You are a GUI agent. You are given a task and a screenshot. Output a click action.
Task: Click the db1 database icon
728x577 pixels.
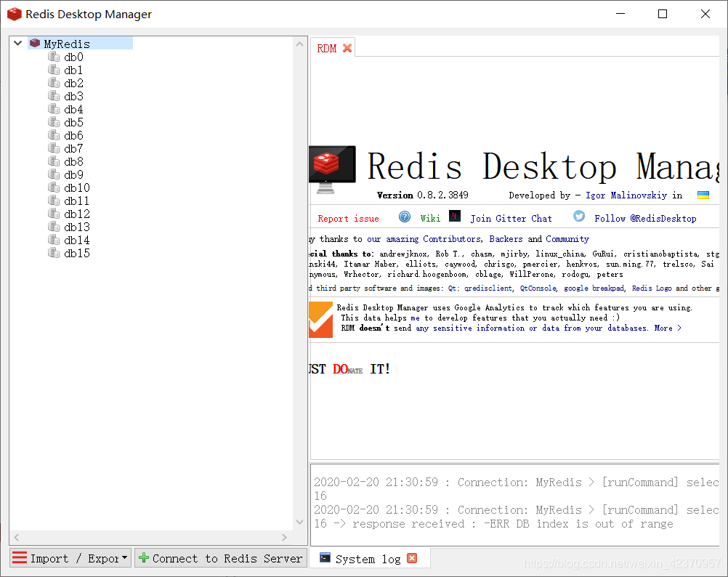pyautogui.click(x=54, y=70)
